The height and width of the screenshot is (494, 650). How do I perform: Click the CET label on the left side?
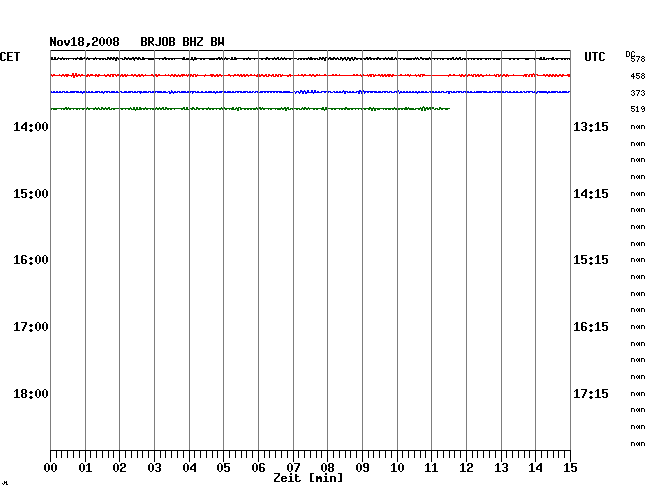tap(10, 57)
